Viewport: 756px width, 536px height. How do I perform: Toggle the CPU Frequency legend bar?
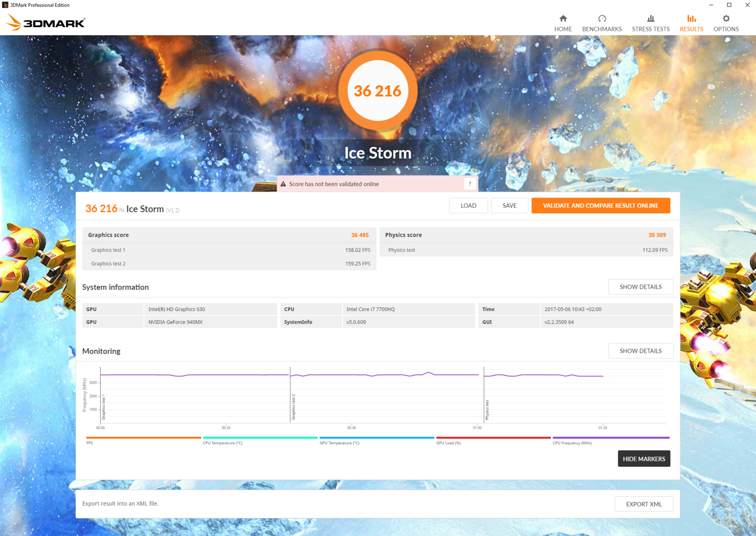(x=611, y=438)
